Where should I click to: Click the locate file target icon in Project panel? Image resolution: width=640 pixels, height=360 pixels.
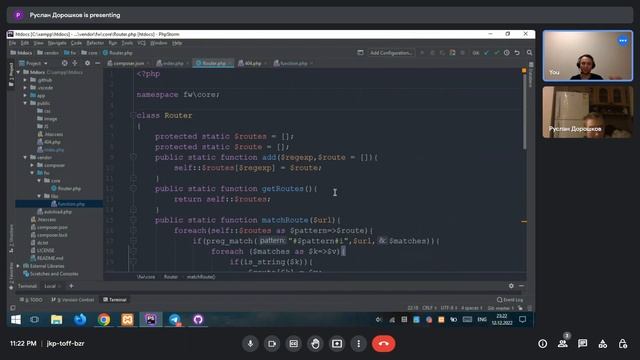click(64, 63)
